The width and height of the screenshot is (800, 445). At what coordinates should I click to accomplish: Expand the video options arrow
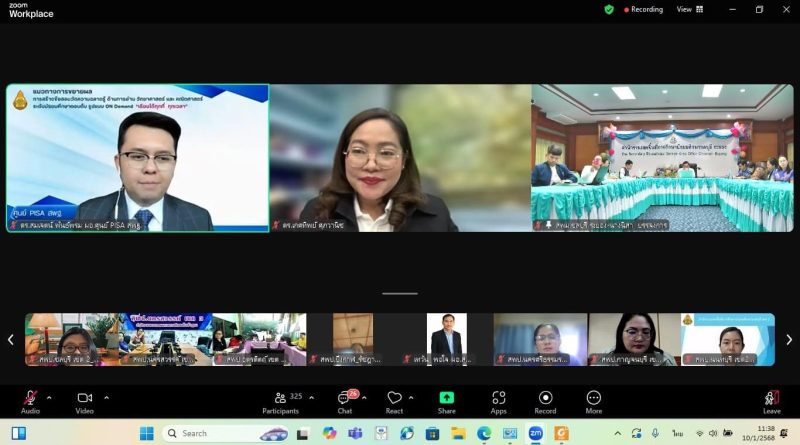(106, 397)
